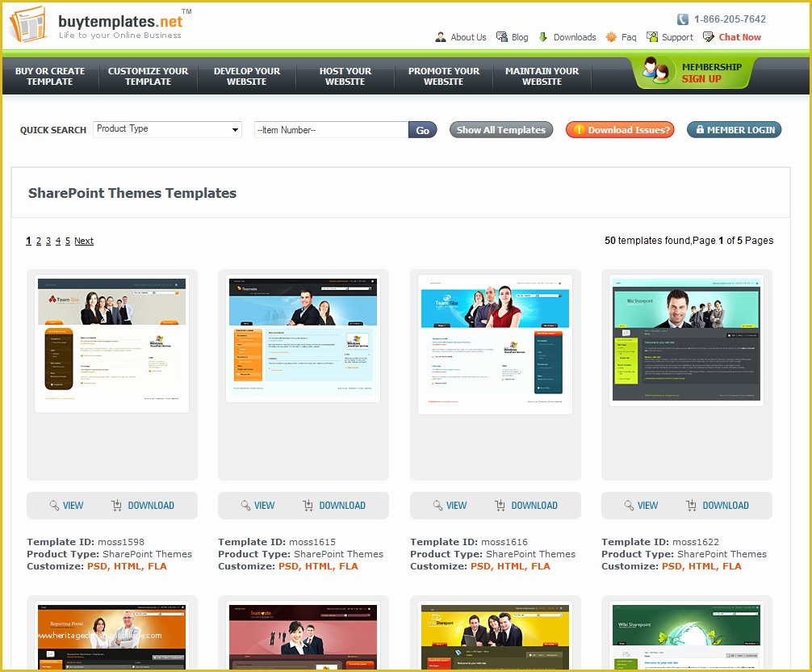Click Download text for template moss1615
Image resolution: width=812 pixels, height=672 pixels.
click(342, 505)
